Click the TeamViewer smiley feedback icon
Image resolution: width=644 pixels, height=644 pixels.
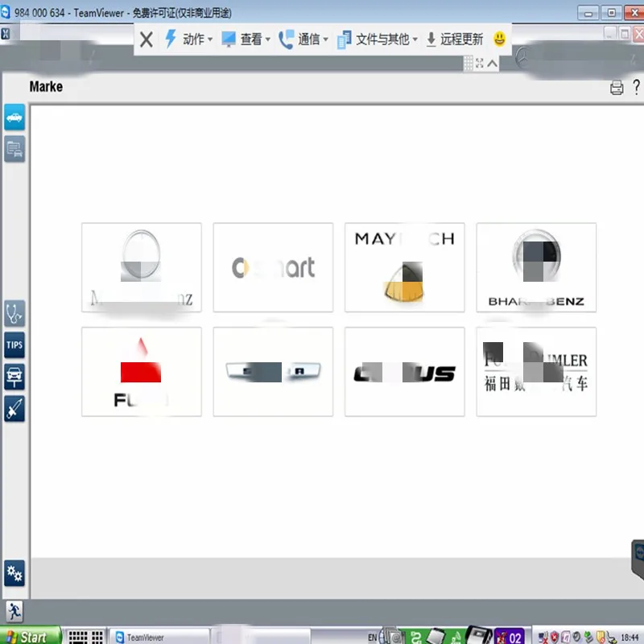point(499,39)
